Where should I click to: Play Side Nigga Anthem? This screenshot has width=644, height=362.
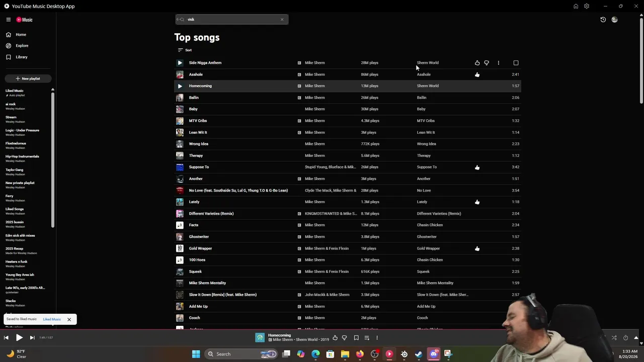click(180, 63)
